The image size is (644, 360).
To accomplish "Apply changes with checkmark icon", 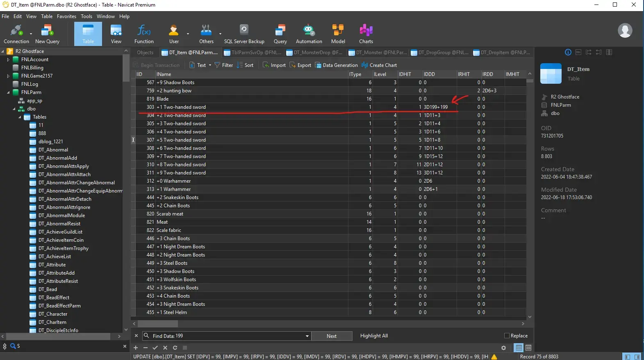I will click(155, 348).
